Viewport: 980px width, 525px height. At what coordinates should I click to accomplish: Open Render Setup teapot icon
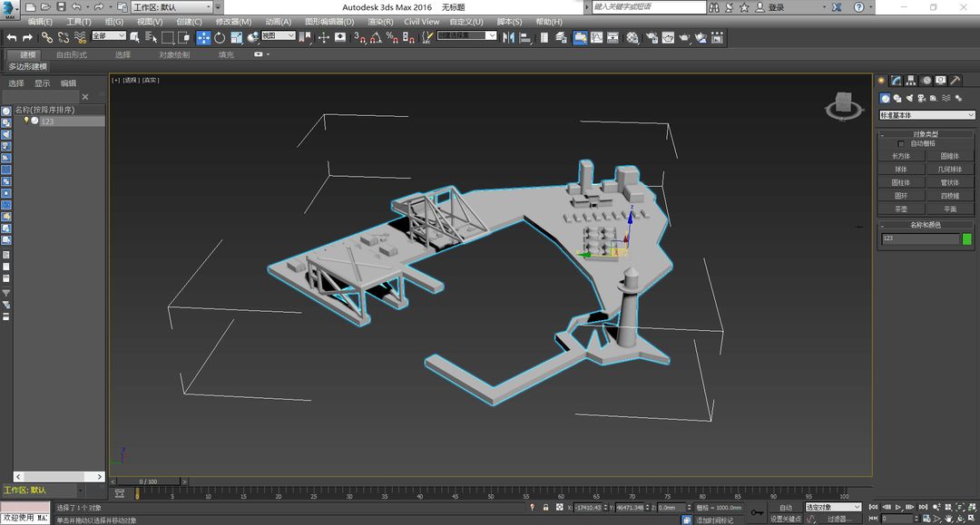(x=652, y=37)
